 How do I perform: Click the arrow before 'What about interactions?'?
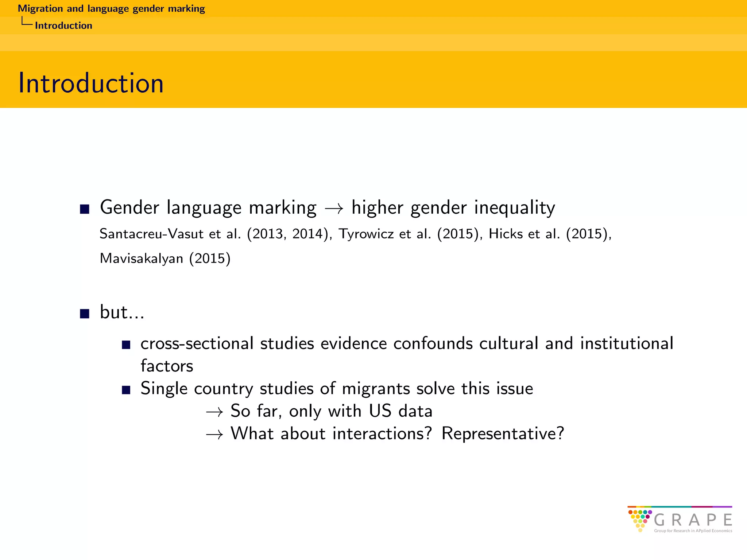pos(214,435)
